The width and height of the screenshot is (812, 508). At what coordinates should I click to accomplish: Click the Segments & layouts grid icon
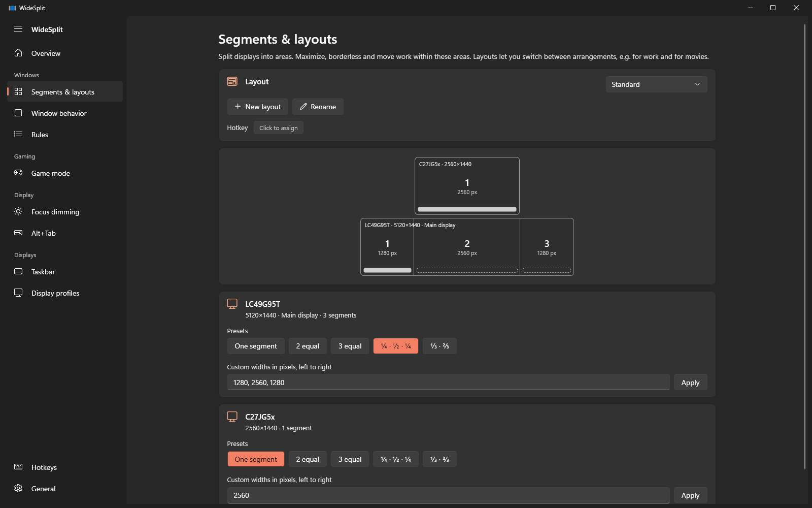click(18, 91)
